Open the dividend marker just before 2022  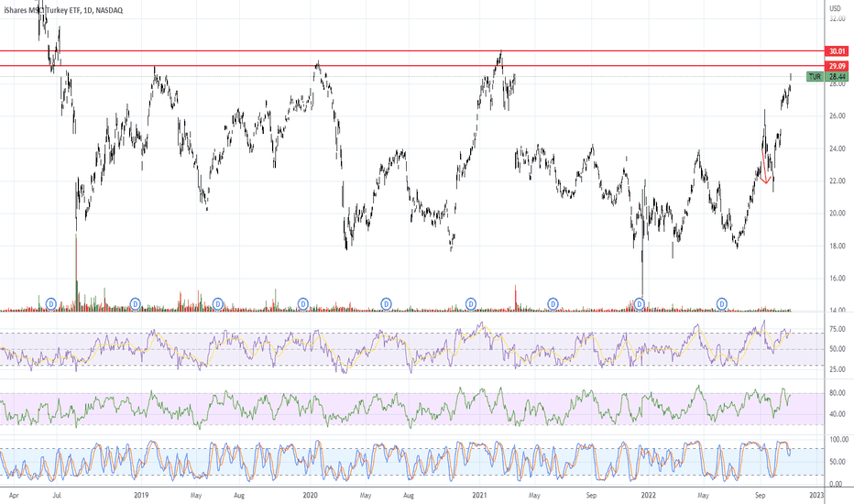(640, 303)
